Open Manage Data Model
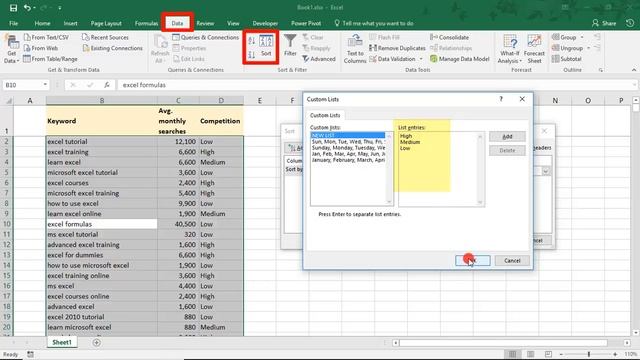The image size is (640, 360). click(460, 59)
